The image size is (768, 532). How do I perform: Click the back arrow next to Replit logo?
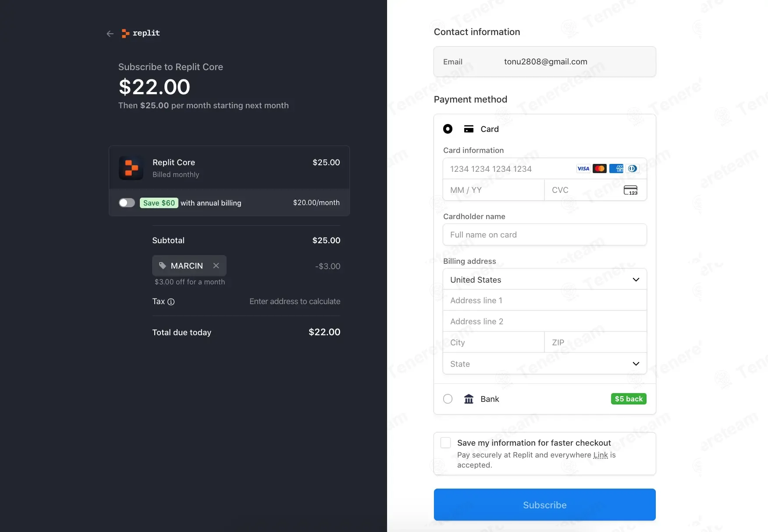coord(110,34)
